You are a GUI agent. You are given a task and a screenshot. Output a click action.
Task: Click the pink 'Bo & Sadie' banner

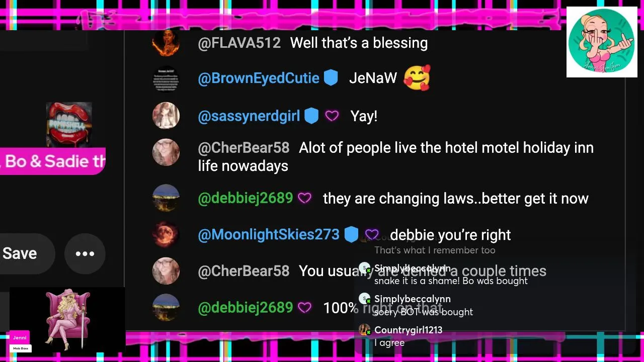click(52, 161)
